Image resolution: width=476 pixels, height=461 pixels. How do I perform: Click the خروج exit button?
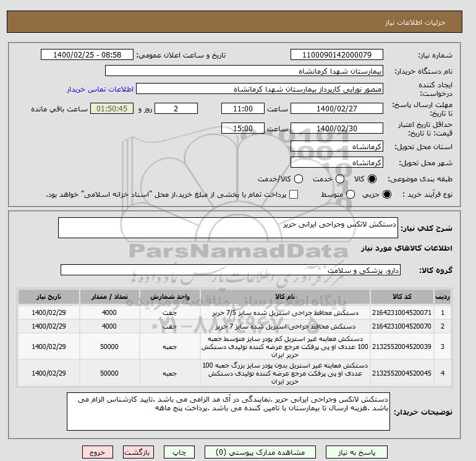(98, 452)
